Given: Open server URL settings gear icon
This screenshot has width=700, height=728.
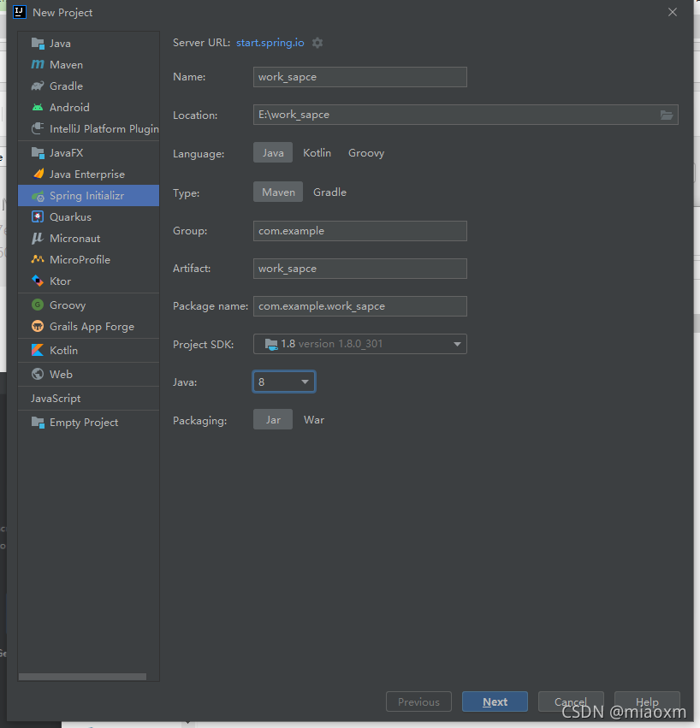Looking at the screenshot, I should [317, 43].
